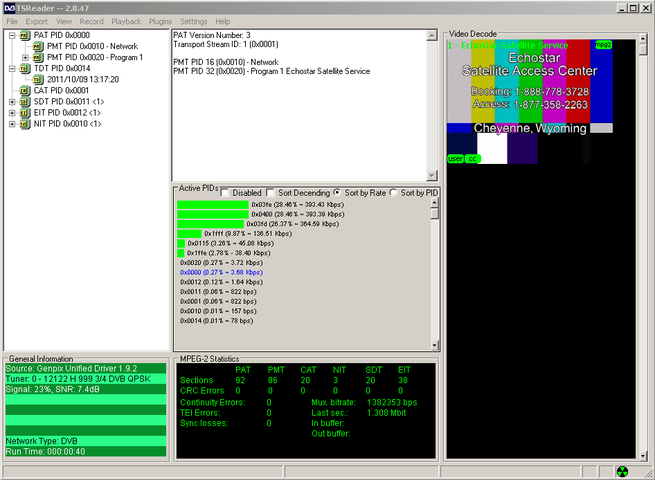Select the 0x0011 822 bps PID entry
The height and width of the screenshot is (480, 655).
click(218, 292)
